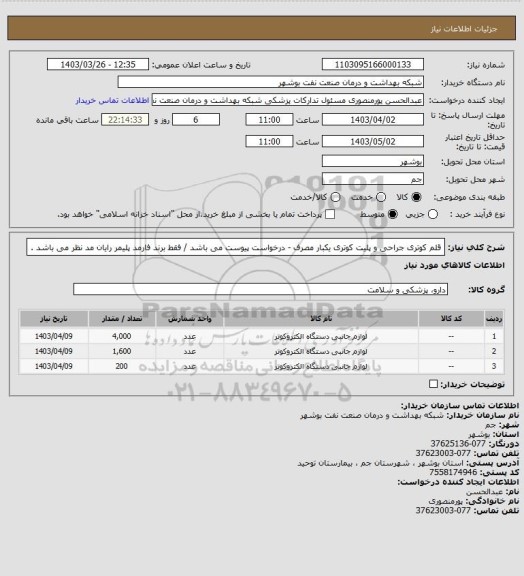Toggle the توضیحات خریدار checkbox

coord(434,384)
